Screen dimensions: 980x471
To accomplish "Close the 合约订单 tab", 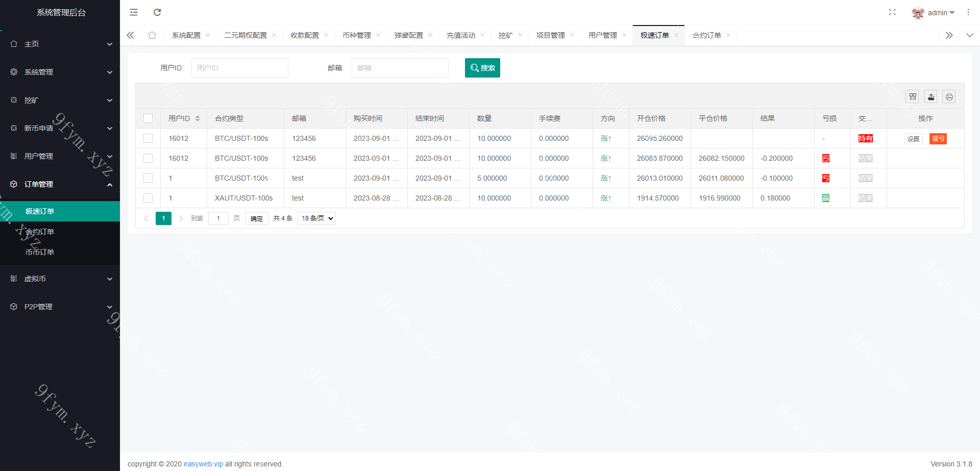I will [x=728, y=35].
